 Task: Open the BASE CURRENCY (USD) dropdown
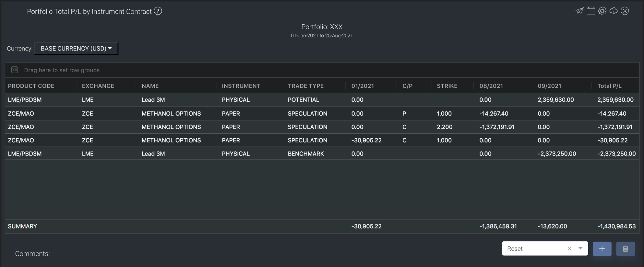click(76, 49)
